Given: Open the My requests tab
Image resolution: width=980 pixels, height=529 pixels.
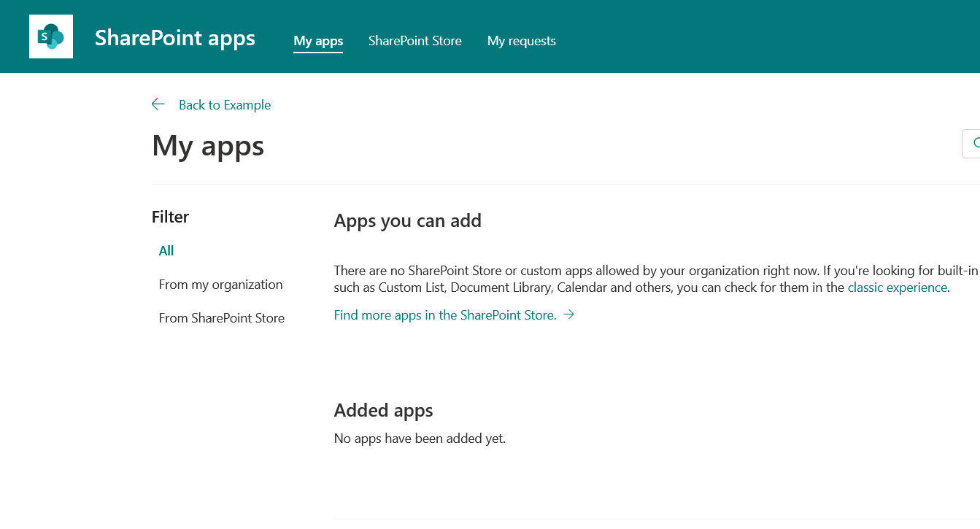Looking at the screenshot, I should pos(522,41).
